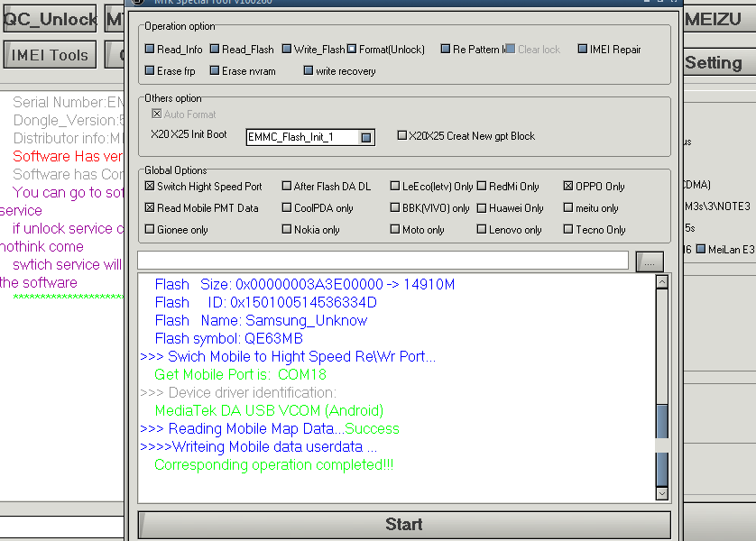This screenshot has width=756, height=541.
Task: Click the Start button
Action: (x=404, y=525)
